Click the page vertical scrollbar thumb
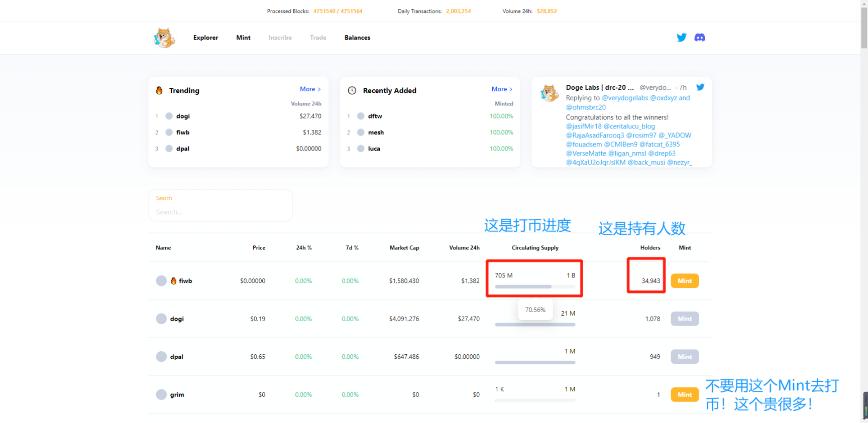Image resolution: width=868 pixels, height=423 pixels. pos(864,28)
